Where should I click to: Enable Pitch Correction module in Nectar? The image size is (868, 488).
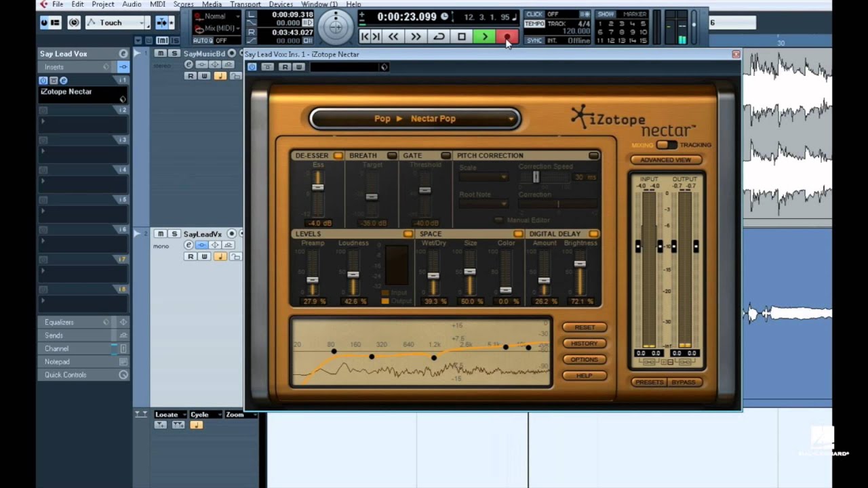point(594,156)
